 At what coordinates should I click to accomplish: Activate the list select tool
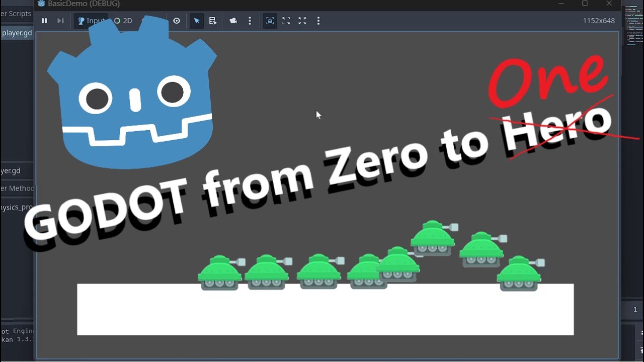click(x=213, y=21)
